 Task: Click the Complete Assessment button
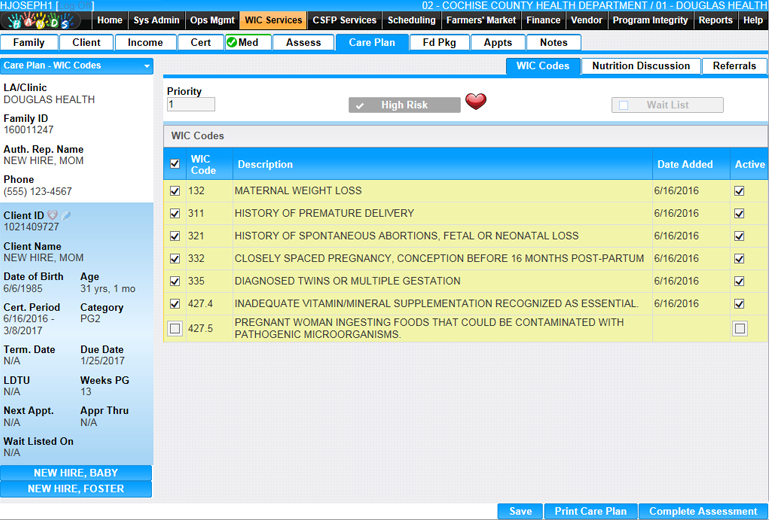pos(703,511)
